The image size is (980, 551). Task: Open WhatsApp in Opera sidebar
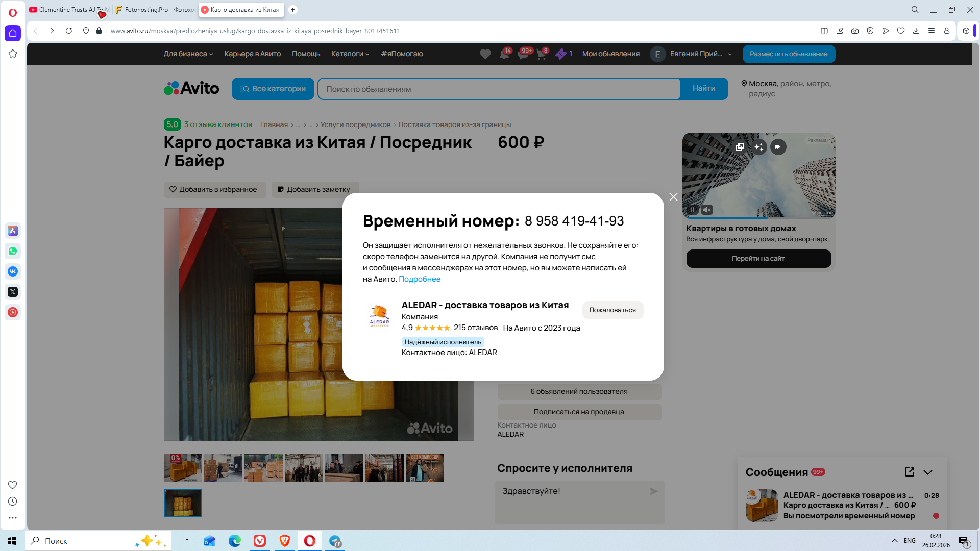[13, 251]
